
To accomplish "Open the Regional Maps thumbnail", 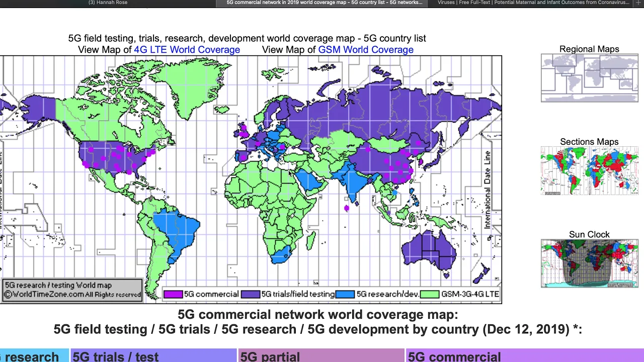I will pyautogui.click(x=589, y=78).
